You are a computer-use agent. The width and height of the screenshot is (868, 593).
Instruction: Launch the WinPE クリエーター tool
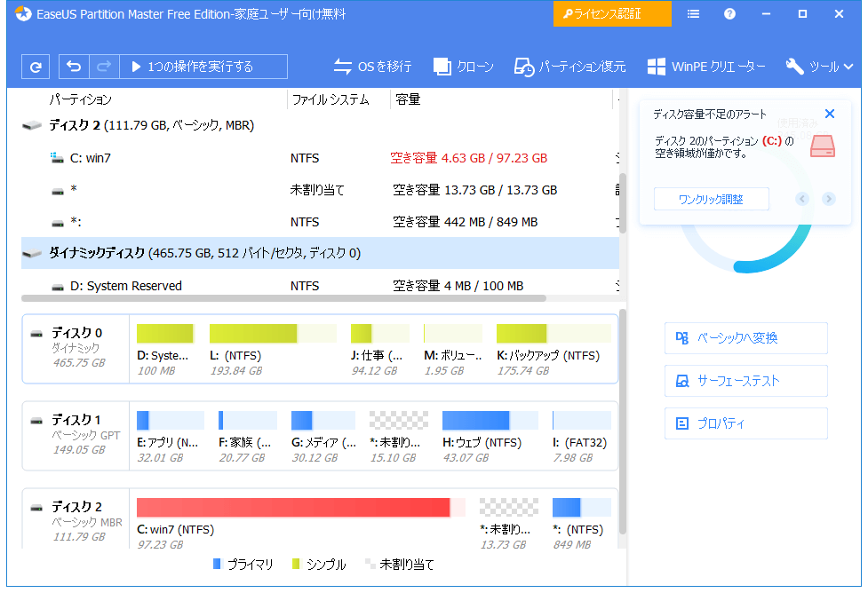click(706, 67)
